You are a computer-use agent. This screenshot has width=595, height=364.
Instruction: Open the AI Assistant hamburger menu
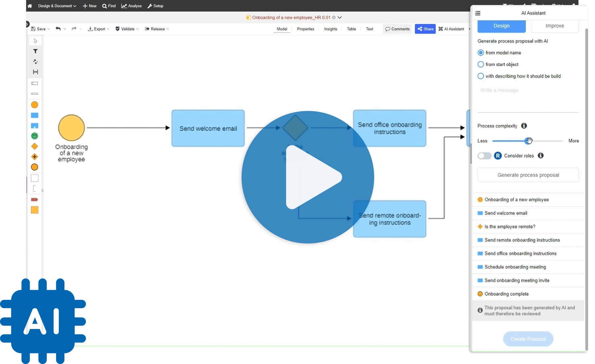pos(478,13)
